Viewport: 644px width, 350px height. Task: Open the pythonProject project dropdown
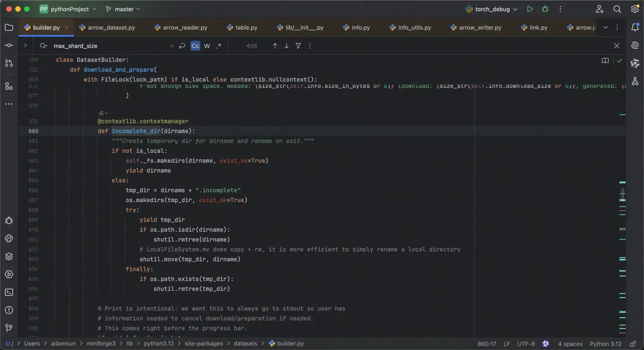pos(68,9)
